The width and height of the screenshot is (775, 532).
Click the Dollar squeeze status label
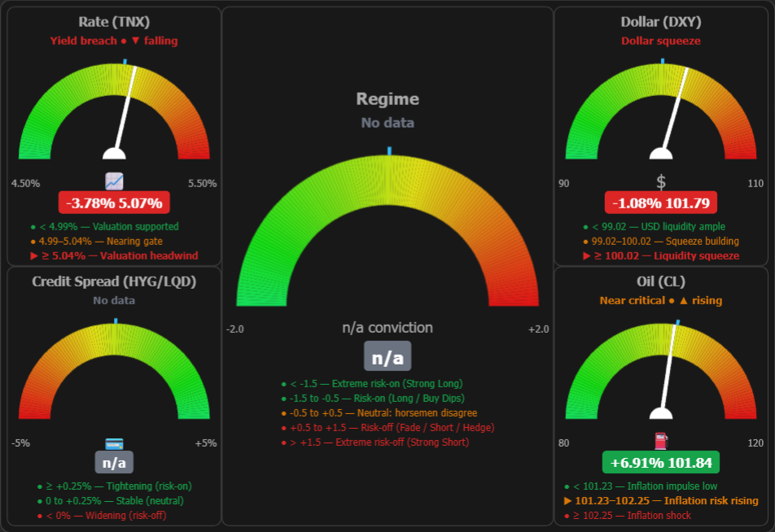661,41
